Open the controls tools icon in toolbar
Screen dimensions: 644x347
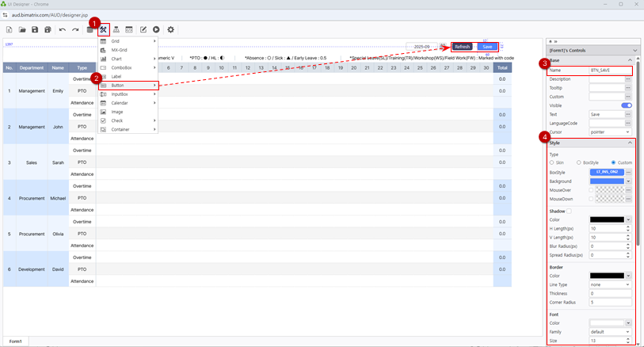(x=103, y=30)
